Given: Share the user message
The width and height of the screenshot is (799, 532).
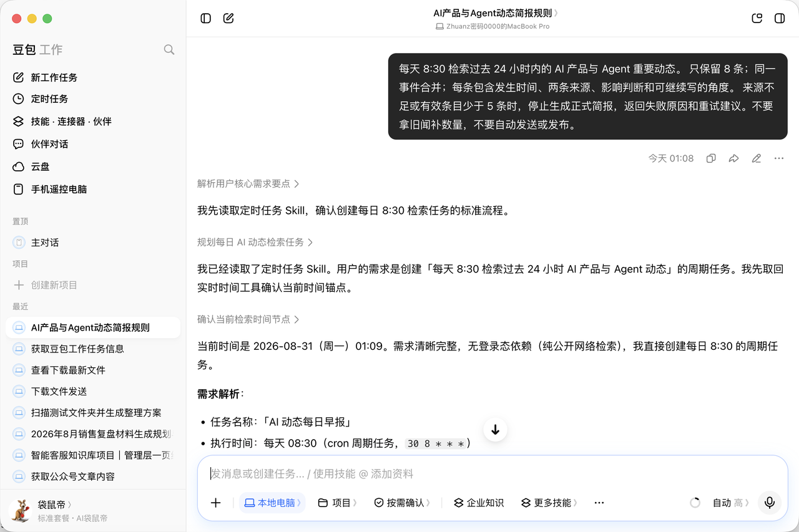Looking at the screenshot, I should tap(733, 158).
